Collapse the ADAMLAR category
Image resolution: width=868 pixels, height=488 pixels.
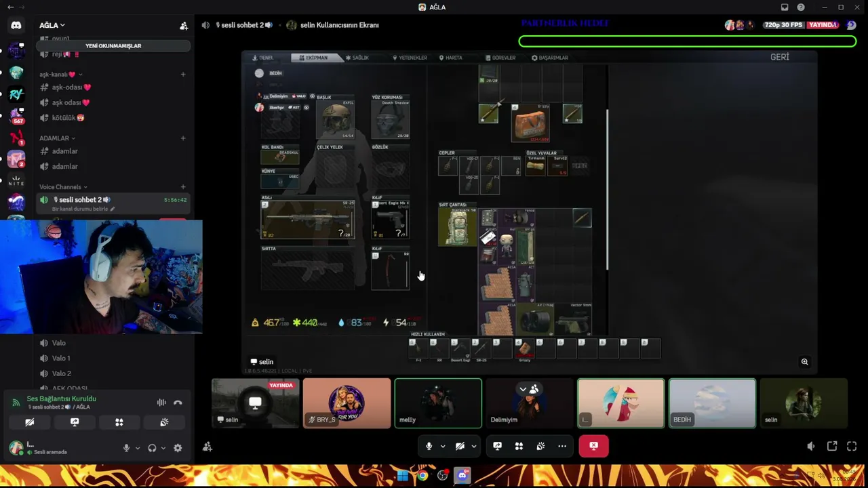point(57,138)
